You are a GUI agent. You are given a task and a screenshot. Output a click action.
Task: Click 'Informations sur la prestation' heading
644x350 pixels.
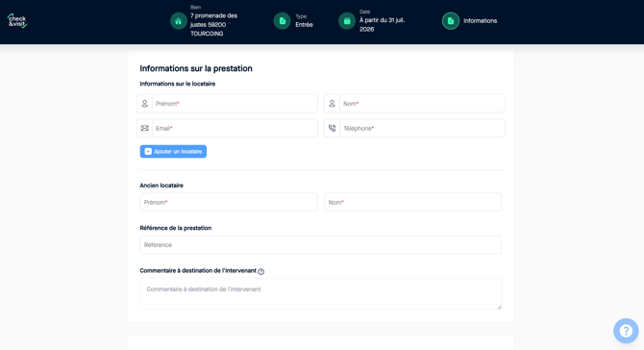coord(196,68)
